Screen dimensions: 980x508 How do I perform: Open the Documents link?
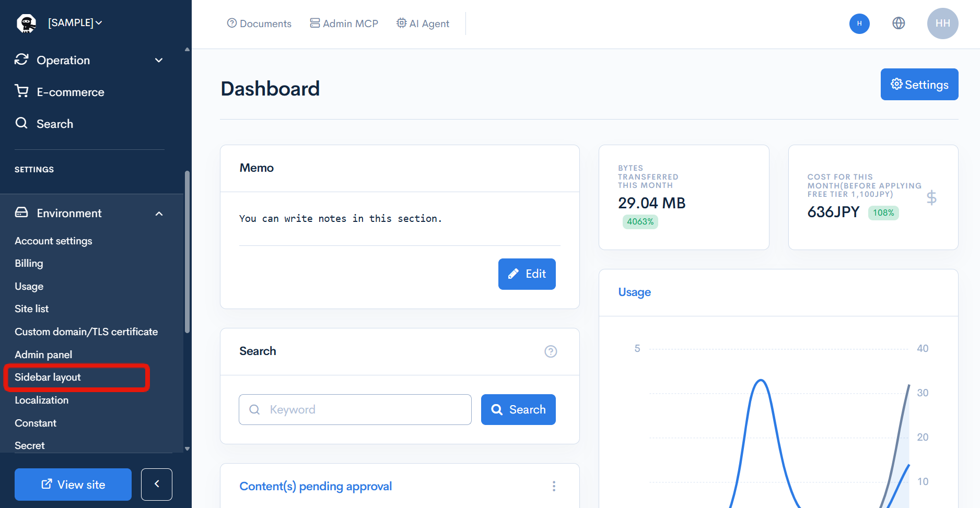[x=259, y=23]
